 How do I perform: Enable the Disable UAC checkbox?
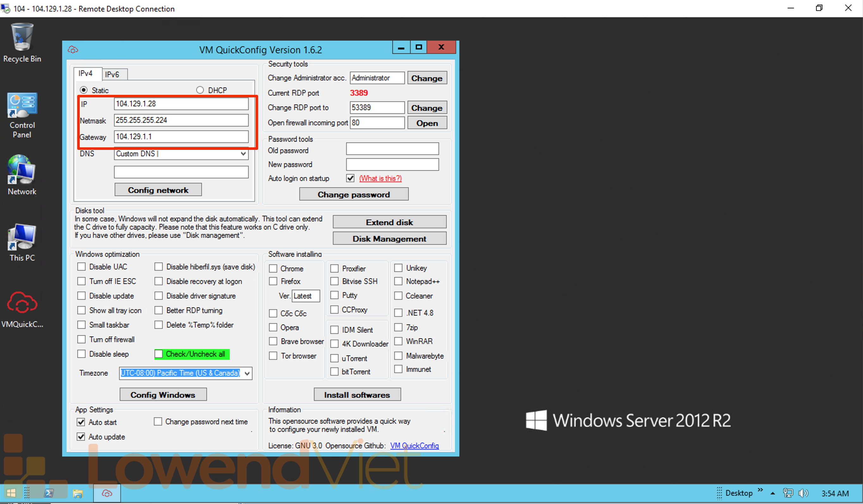(82, 267)
